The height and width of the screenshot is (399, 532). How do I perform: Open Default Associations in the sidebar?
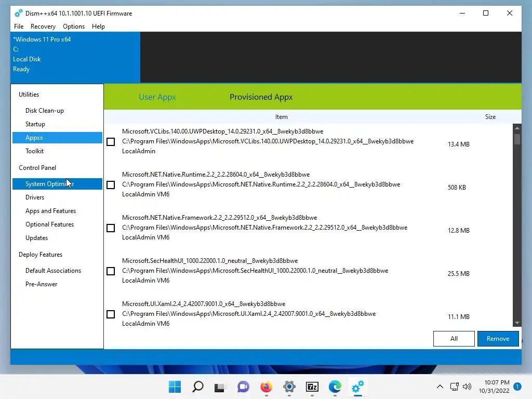point(57,271)
